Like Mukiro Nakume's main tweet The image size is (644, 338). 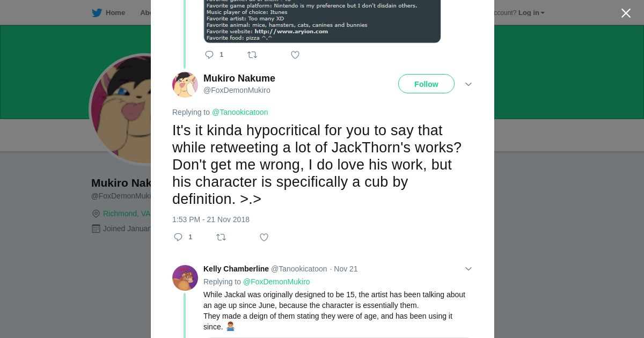[264, 237]
